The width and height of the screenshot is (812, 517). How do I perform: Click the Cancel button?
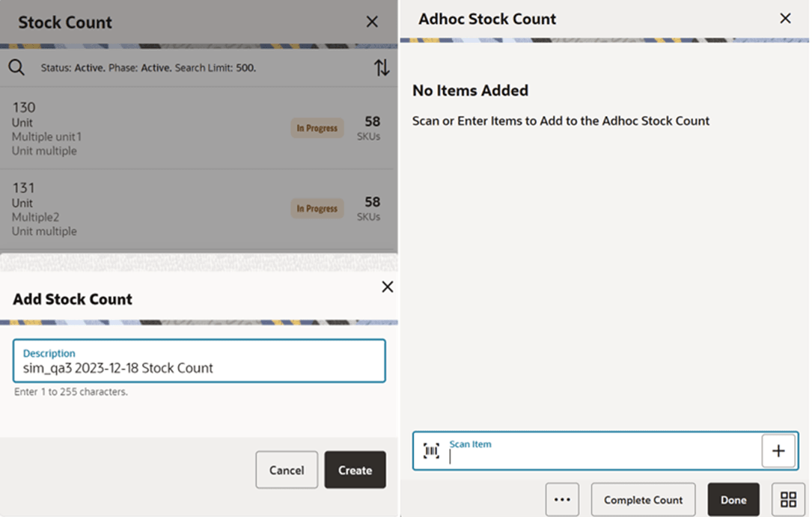(x=287, y=470)
